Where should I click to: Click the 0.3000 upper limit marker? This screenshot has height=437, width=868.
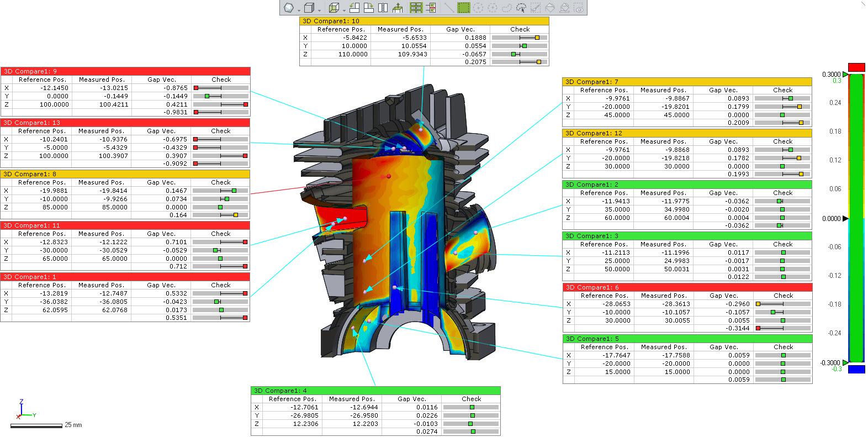(x=845, y=75)
